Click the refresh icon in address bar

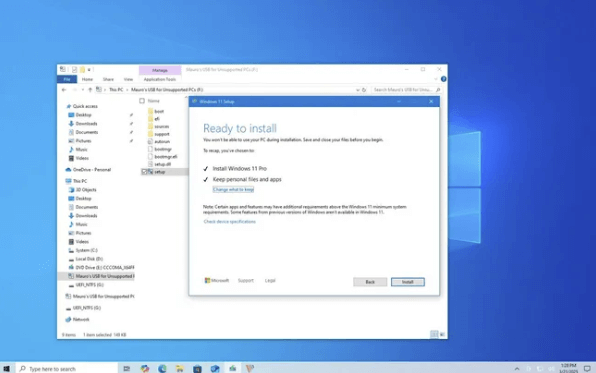[364, 90]
